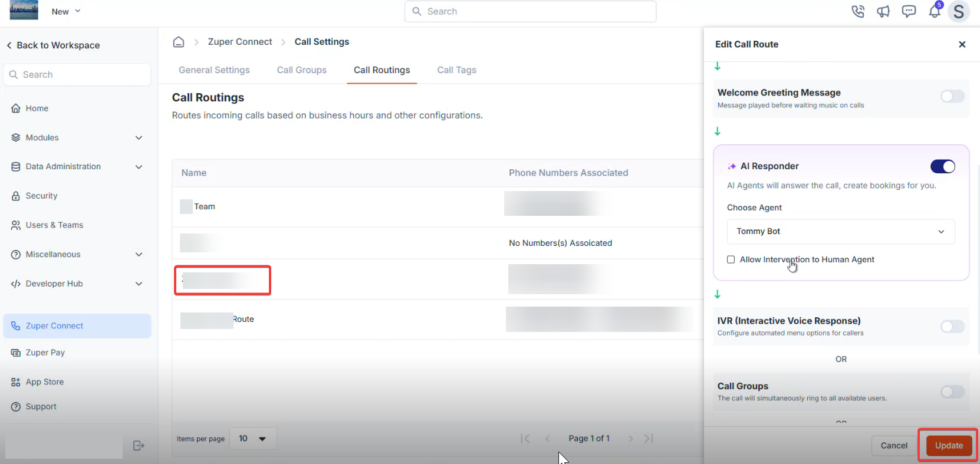The height and width of the screenshot is (464, 980).
Task: Click the logout icon in the sidebar
Action: [139, 446]
